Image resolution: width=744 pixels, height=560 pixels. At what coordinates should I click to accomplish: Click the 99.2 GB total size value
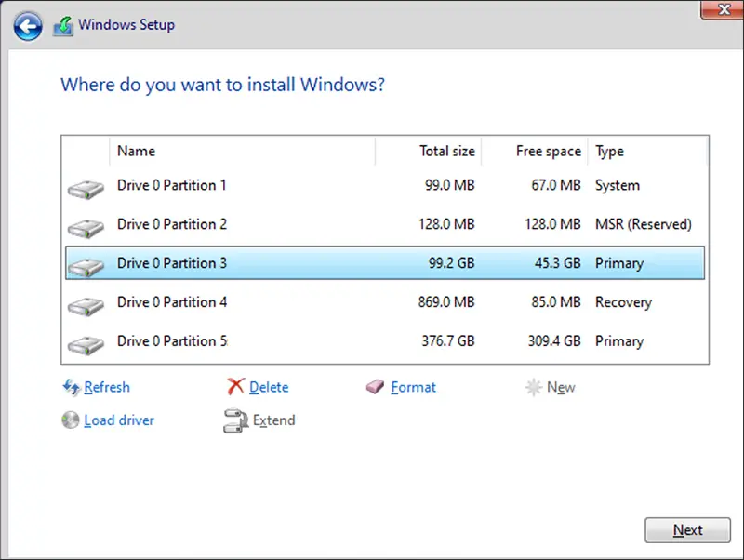point(452,263)
